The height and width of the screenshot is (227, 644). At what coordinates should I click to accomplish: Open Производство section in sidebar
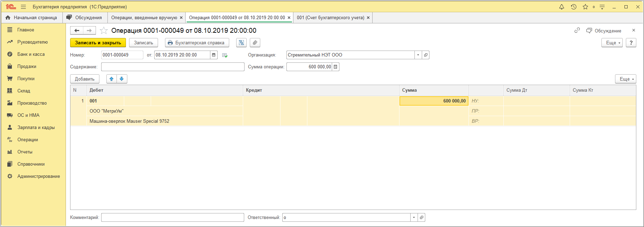[x=33, y=103]
